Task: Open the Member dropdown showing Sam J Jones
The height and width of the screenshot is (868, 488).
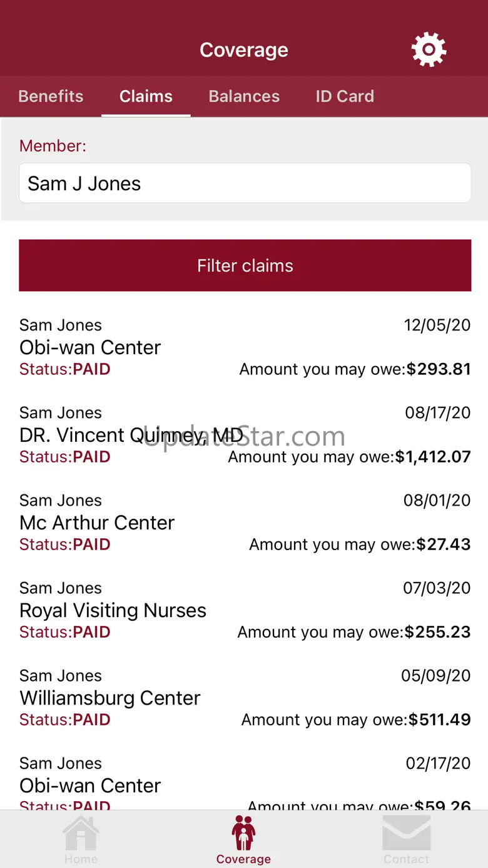Action: [245, 183]
